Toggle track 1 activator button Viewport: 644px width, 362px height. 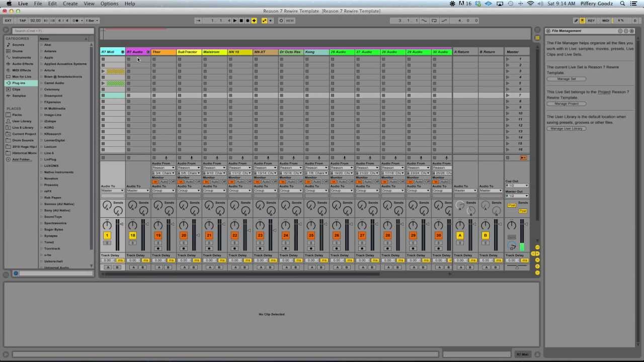pos(107,235)
